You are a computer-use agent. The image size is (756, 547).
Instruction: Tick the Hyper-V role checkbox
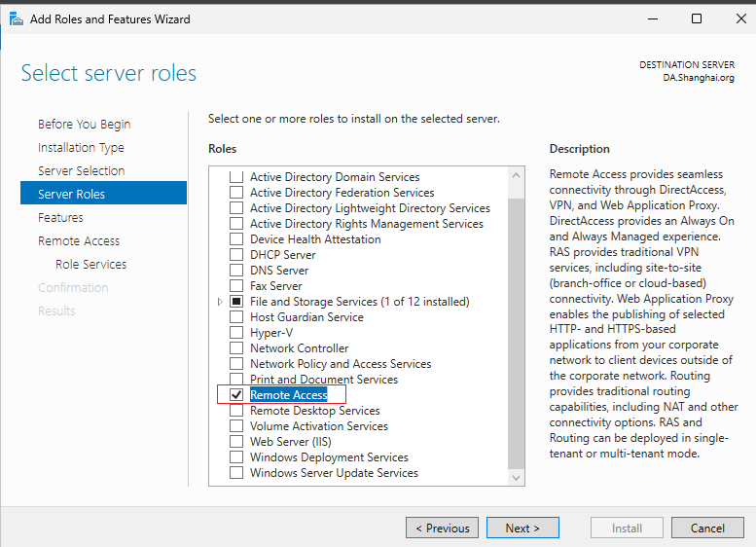pos(236,333)
